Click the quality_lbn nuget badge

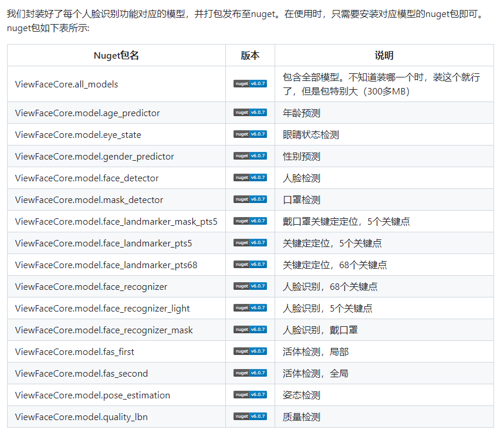pos(250,417)
